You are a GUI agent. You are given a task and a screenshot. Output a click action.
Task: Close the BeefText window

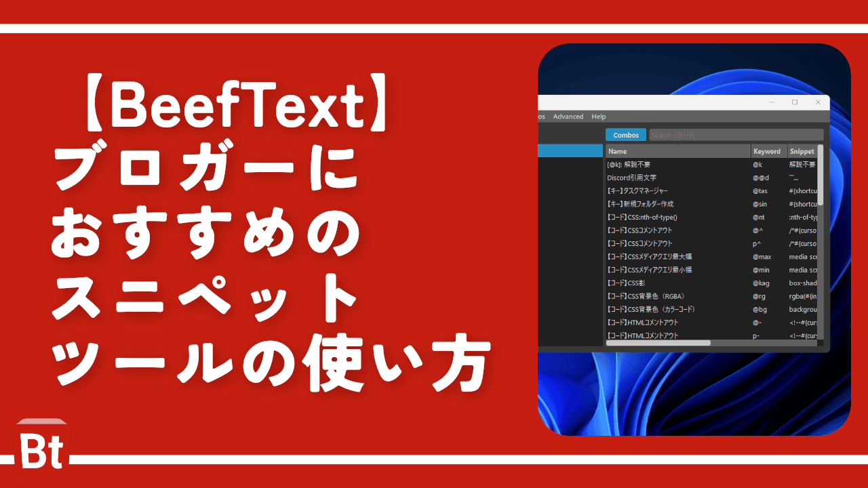[x=818, y=102]
